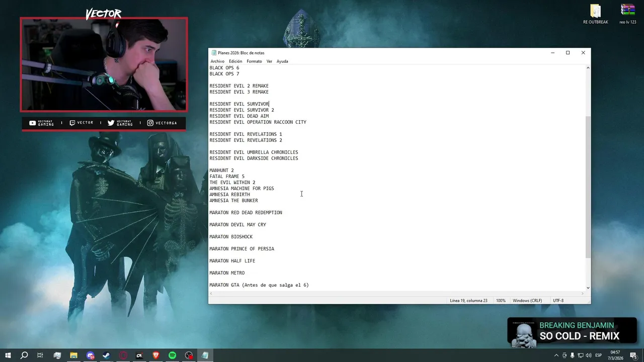Screen dimensions: 644x362
Task: Click the UTF-8 status bar entry
Action: (x=558, y=301)
